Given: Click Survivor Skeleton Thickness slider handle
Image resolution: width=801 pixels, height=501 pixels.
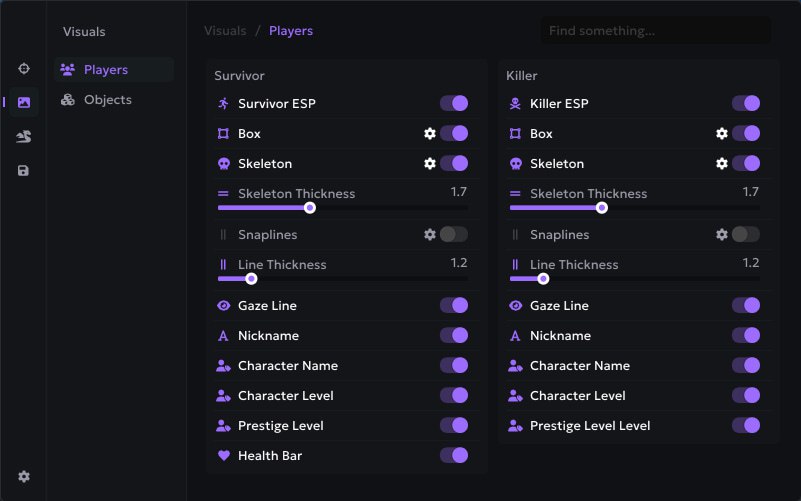Looking at the screenshot, I should 310,208.
